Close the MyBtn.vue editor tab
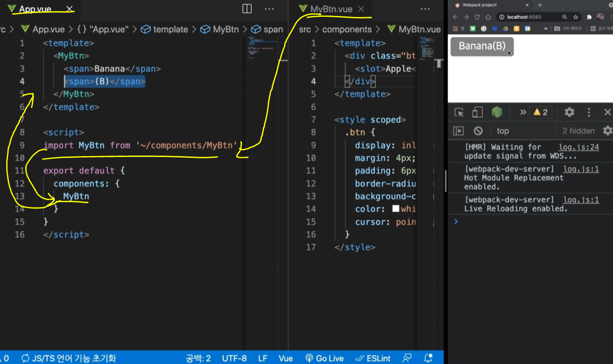This screenshot has height=364, width=613. coord(361,9)
